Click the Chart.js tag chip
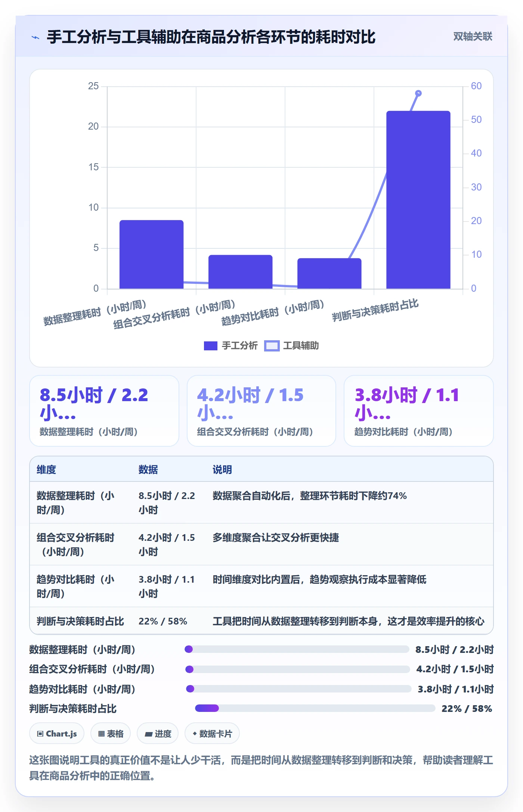The image size is (523, 812). click(57, 734)
